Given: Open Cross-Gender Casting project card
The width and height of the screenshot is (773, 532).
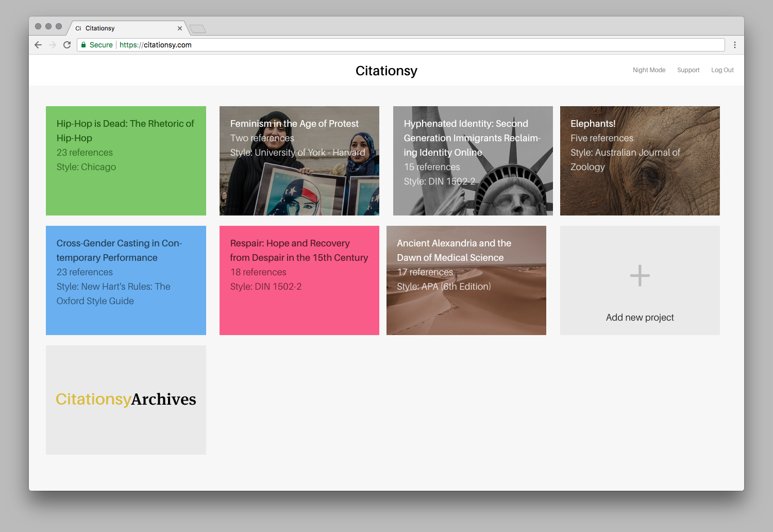Looking at the screenshot, I should pos(126,280).
